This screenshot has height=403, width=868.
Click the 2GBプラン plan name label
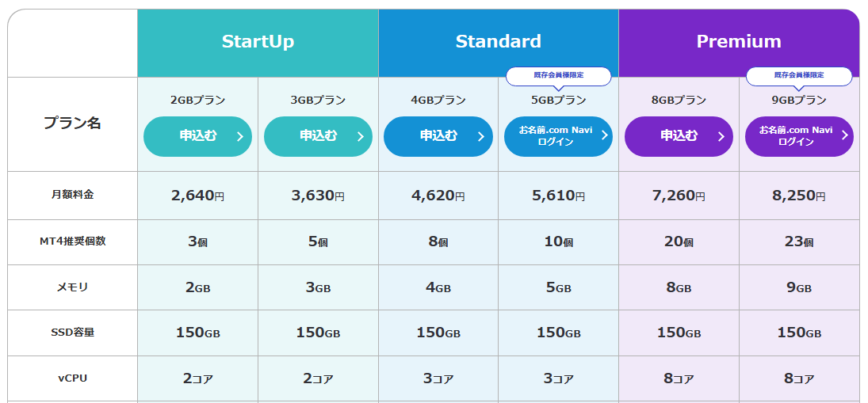click(197, 101)
